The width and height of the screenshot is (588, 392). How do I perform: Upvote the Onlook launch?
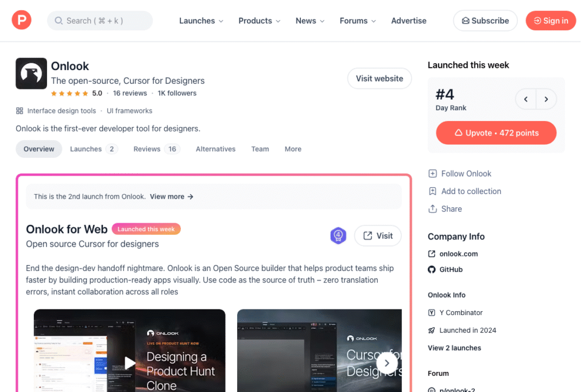[x=496, y=133]
